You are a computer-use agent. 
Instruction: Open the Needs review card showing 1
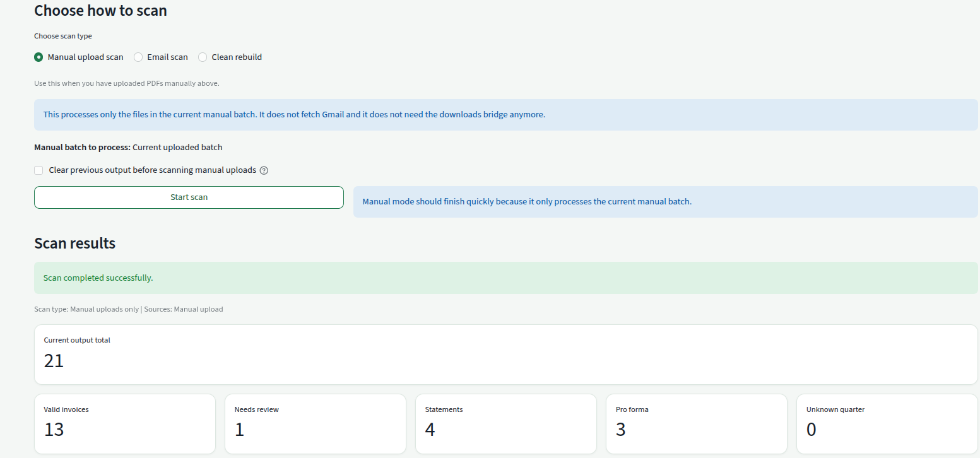(316, 424)
